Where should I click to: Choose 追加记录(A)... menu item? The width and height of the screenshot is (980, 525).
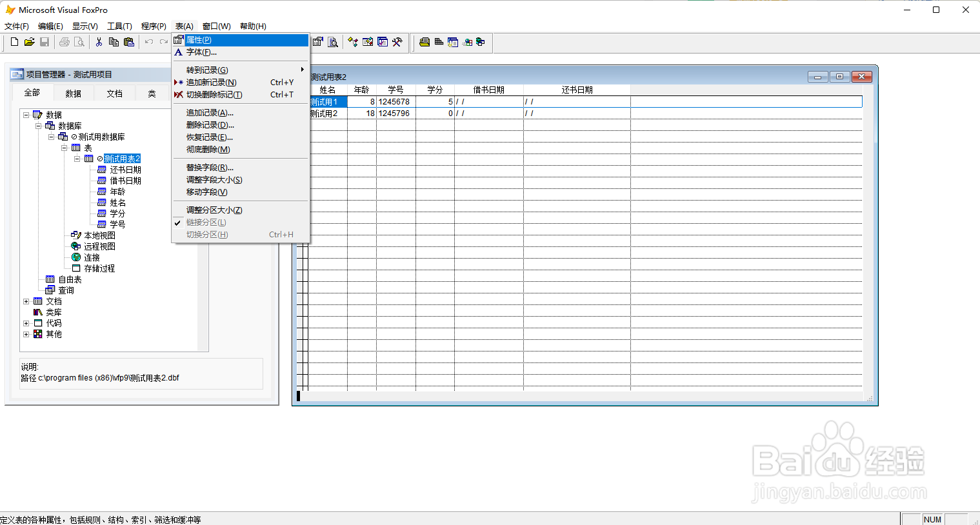[241, 113]
